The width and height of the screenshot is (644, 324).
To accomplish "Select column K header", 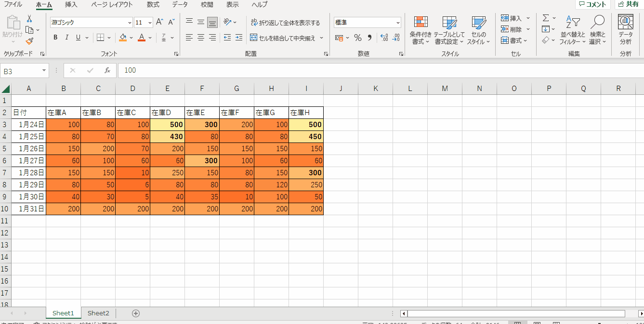I will point(375,89).
